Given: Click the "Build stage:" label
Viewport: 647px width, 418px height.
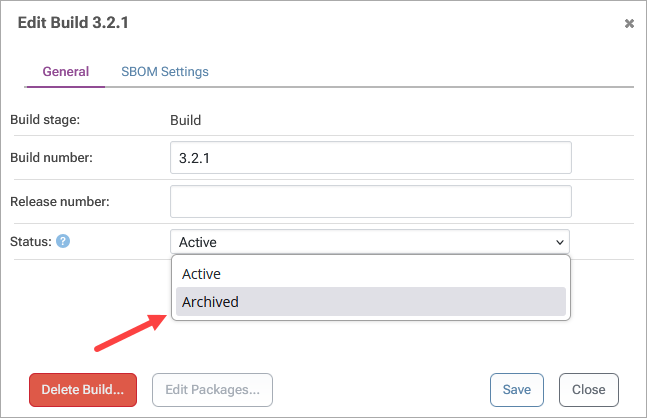Looking at the screenshot, I should tap(45, 121).
